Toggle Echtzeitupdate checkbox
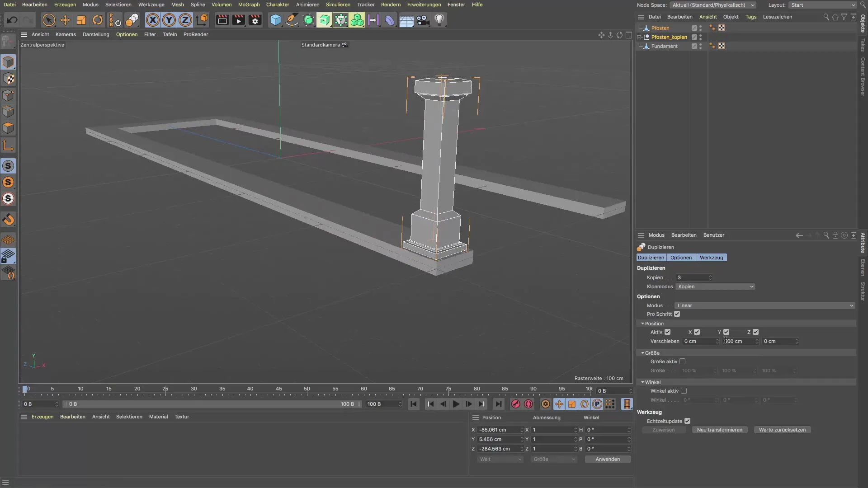 point(687,421)
